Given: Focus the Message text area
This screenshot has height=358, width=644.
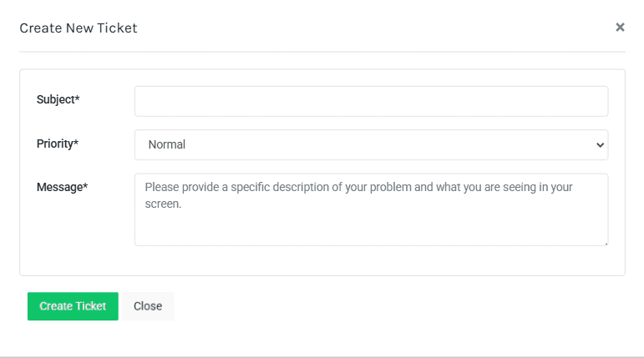Looking at the screenshot, I should [x=371, y=221].
